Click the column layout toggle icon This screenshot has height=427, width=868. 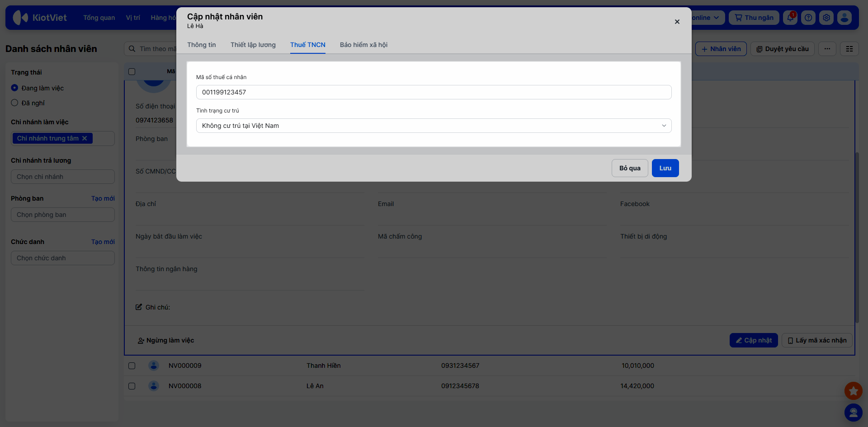[849, 49]
